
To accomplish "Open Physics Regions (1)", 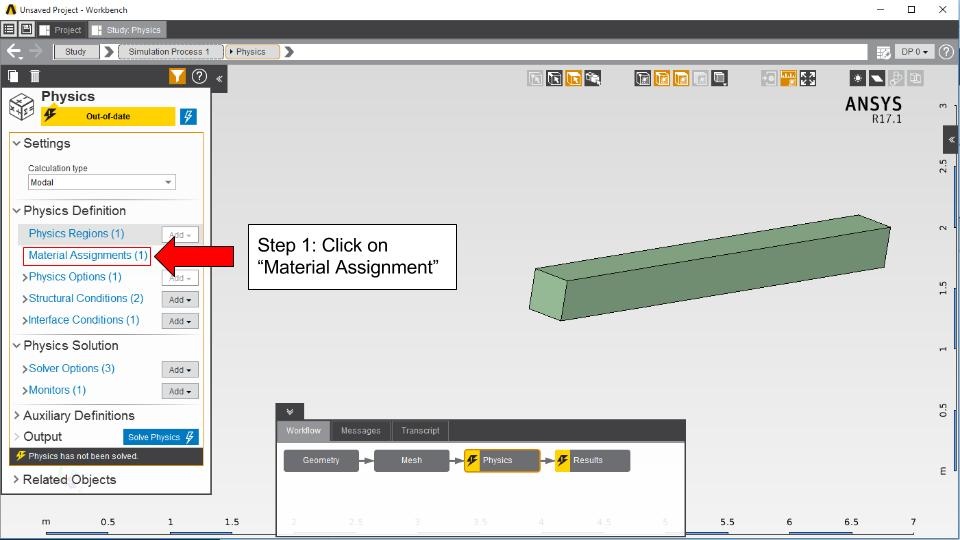I will pyautogui.click(x=77, y=233).
